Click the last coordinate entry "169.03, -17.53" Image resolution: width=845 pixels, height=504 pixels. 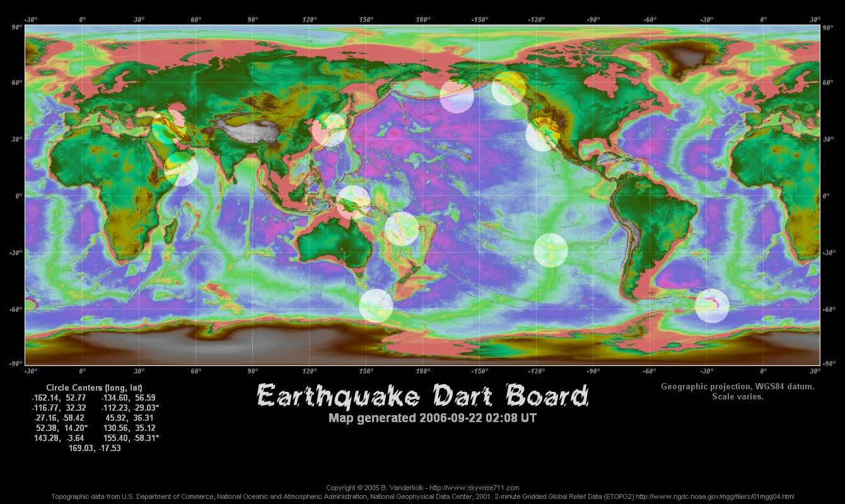click(x=95, y=449)
